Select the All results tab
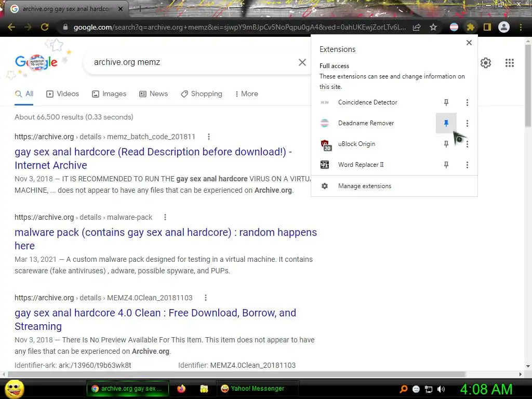The image size is (532, 399). click(x=24, y=94)
